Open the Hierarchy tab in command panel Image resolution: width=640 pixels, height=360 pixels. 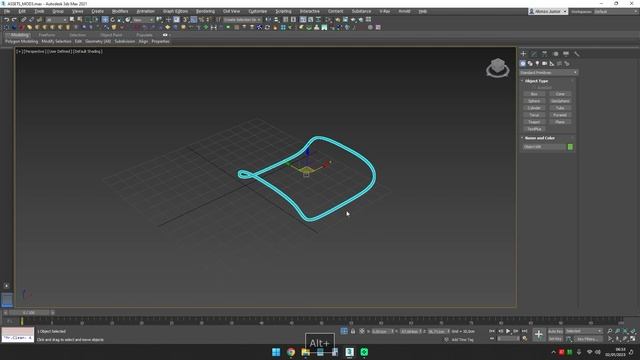[x=545, y=53]
